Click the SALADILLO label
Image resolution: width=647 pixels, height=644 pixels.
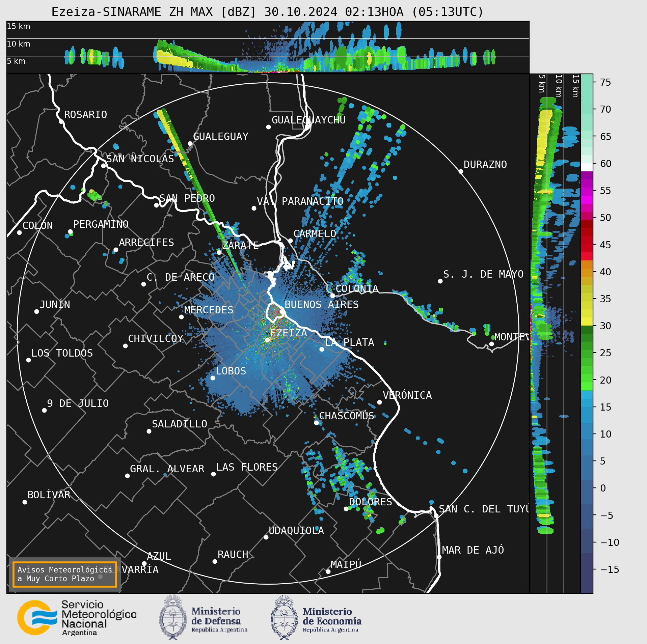tap(179, 424)
